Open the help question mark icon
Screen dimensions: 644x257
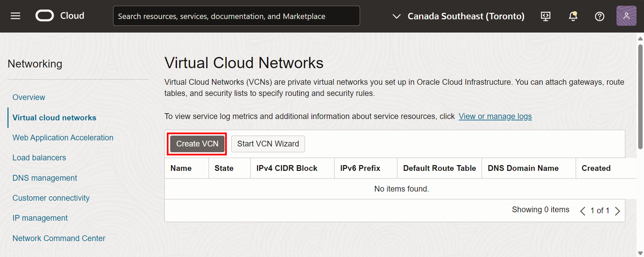tap(600, 16)
